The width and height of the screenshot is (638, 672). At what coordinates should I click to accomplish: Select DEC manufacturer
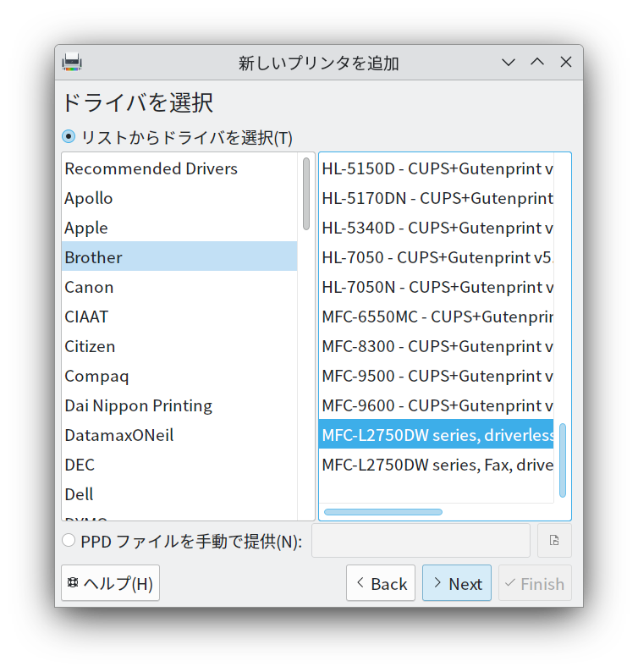[x=179, y=464]
